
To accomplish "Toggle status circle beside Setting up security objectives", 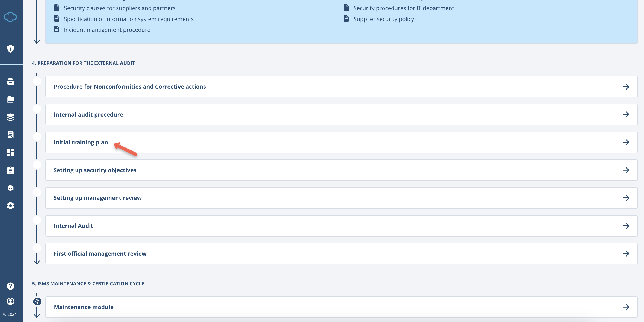I will (x=37, y=164).
